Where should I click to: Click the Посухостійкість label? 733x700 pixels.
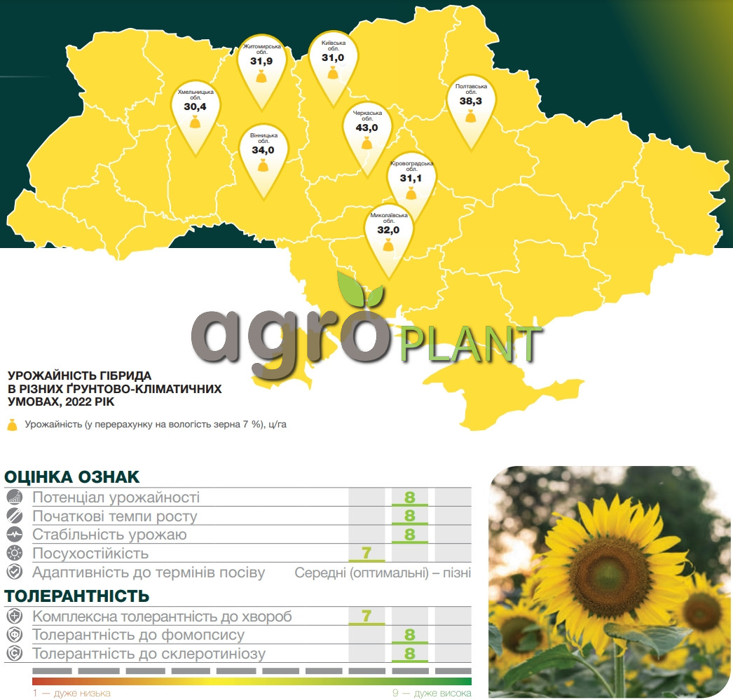[x=90, y=554]
